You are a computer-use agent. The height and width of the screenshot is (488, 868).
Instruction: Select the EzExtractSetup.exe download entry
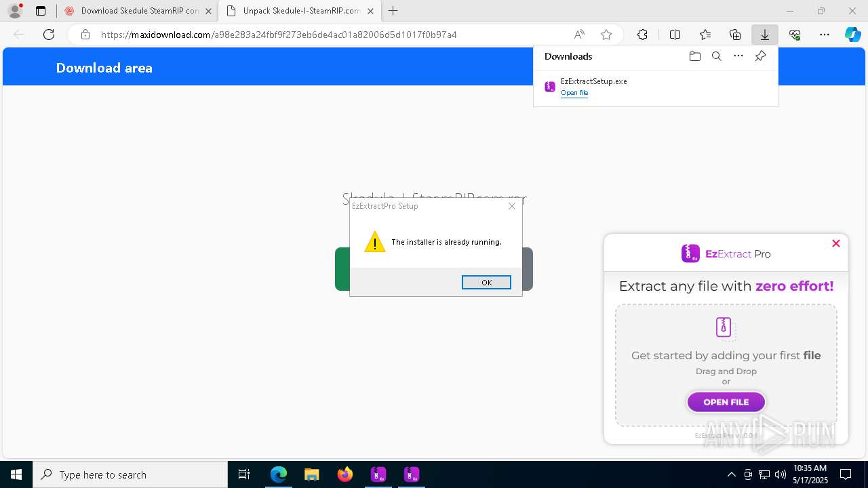[655, 87]
